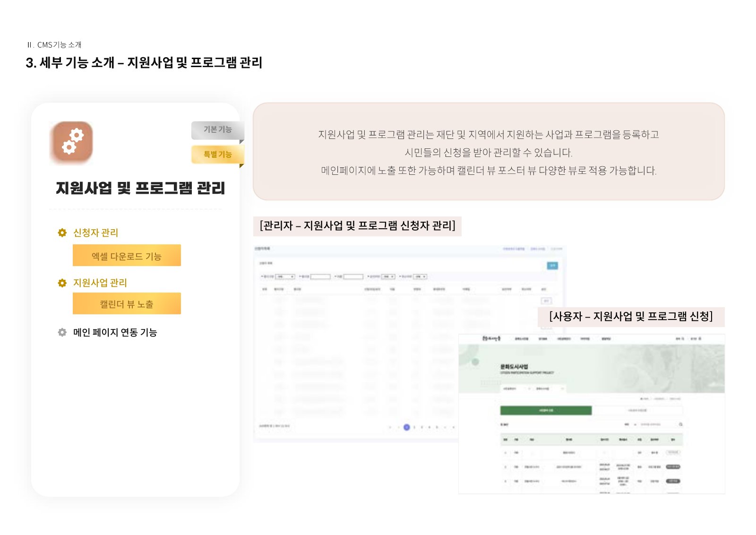Click the 캘린더 뷰 노출 button
756x535 pixels.
[x=127, y=304]
